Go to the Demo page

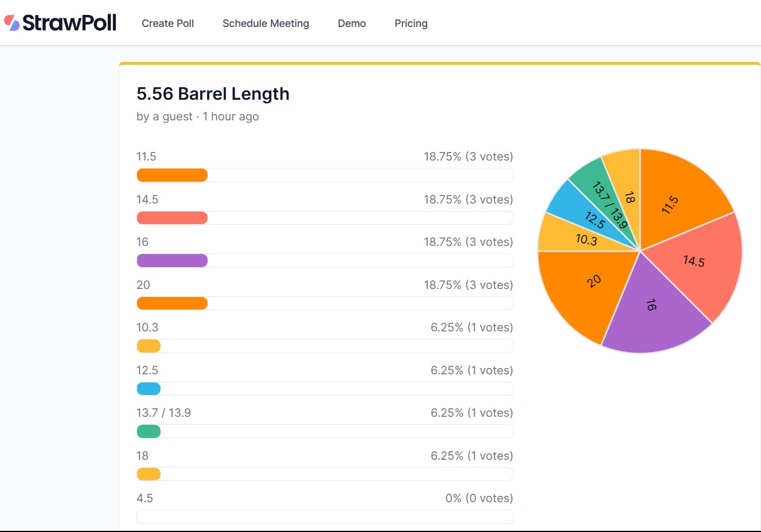352,24
